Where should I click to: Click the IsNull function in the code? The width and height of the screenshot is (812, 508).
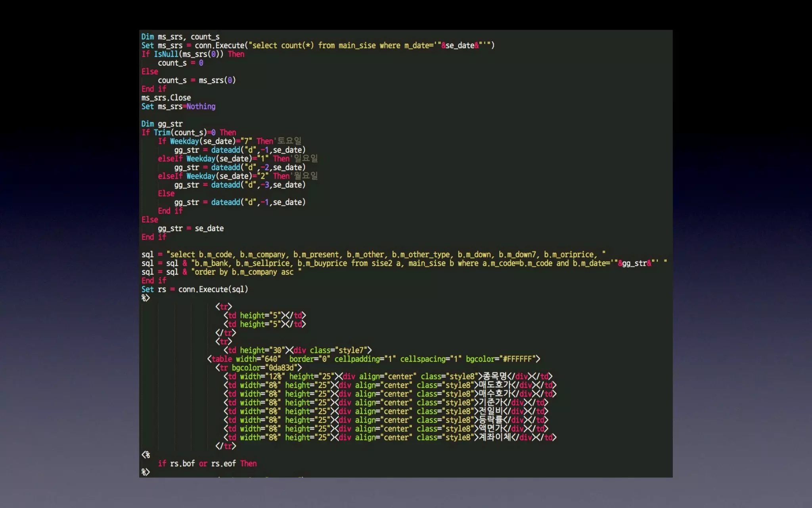pyautogui.click(x=166, y=54)
